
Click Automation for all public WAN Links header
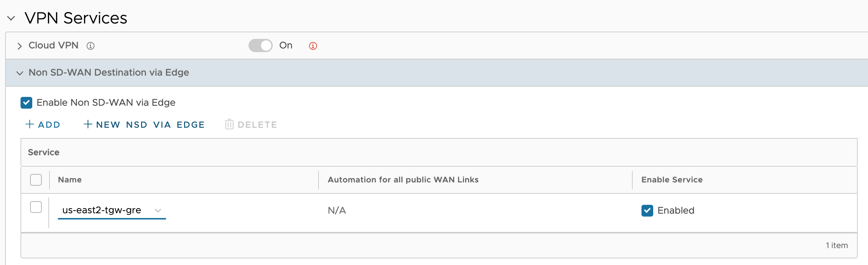pos(403,180)
